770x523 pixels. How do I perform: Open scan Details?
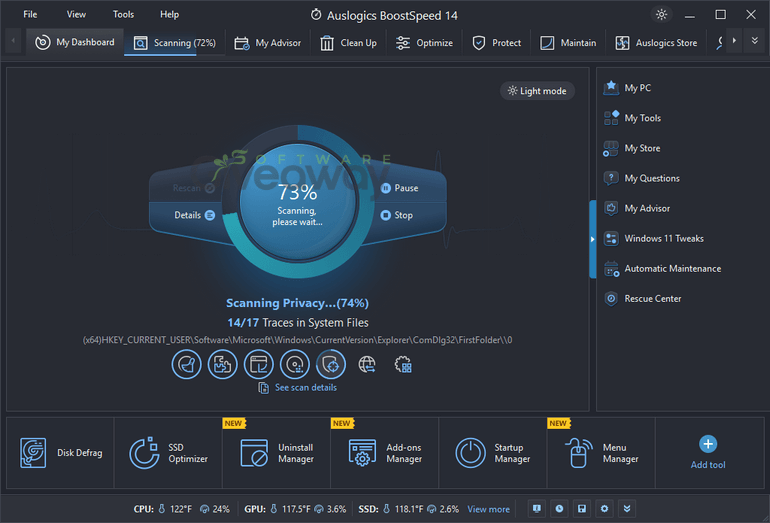pyautogui.click(x=194, y=215)
